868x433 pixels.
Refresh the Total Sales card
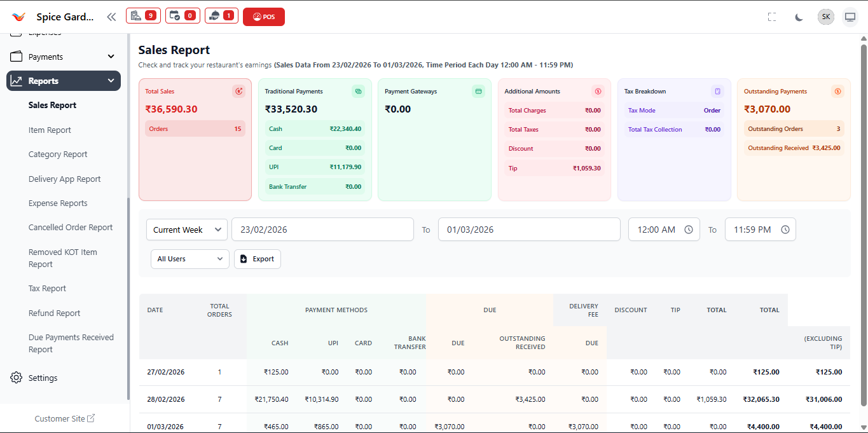pos(238,91)
